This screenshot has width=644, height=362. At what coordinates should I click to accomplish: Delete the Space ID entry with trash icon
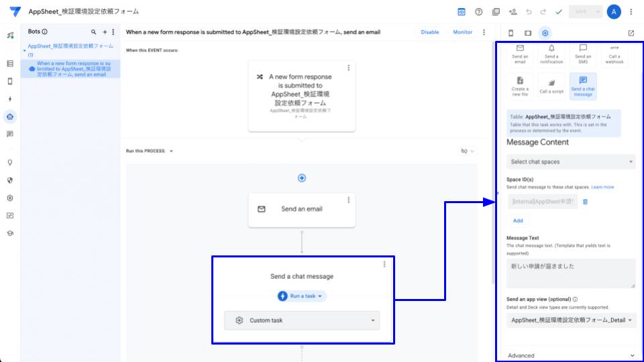[585, 202]
